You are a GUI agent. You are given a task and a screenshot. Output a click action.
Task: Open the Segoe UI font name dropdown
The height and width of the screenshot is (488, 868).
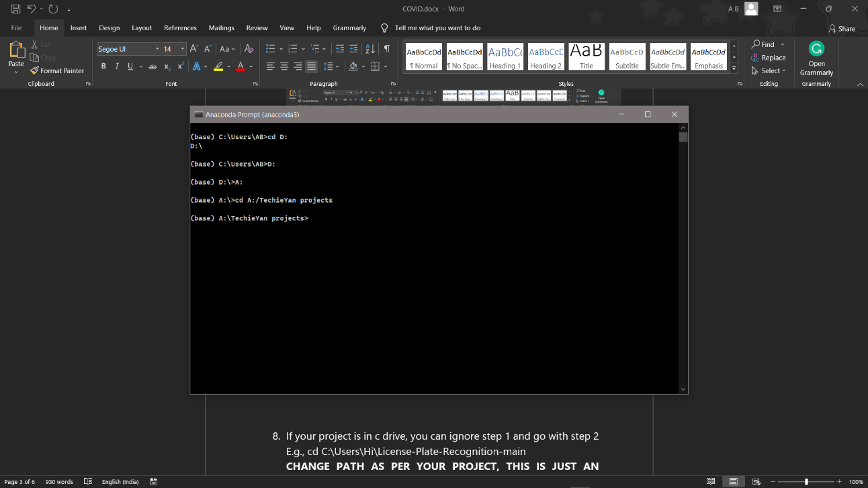[128, 49]
